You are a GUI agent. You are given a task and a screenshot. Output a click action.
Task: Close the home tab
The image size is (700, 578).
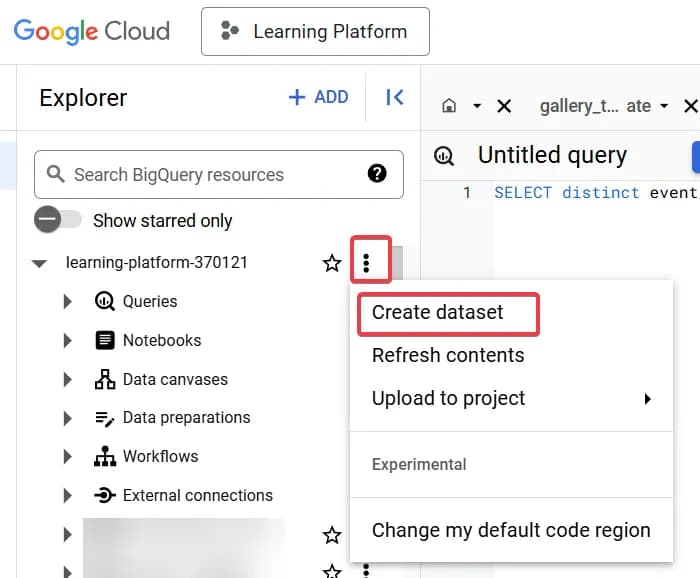[x=504, y=106]
